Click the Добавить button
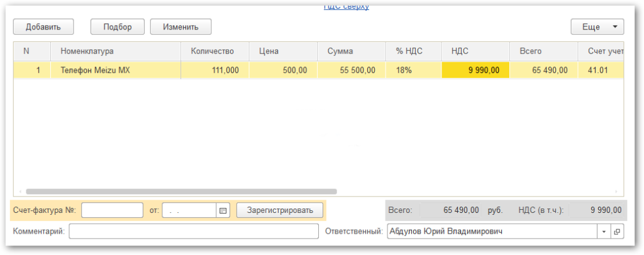The height and width of the screenshot is (255, 644). tap(43, 27)
